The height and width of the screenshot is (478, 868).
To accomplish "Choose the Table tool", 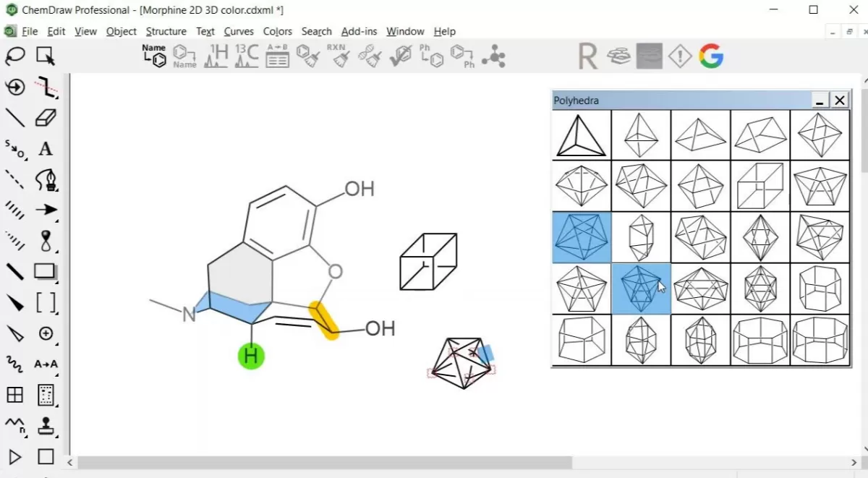I will pyautogui.click(x=15, y=395).
